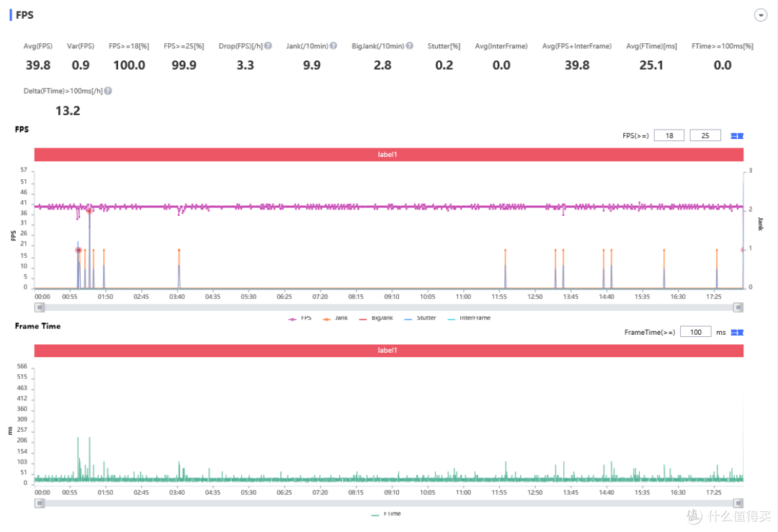
Task: Click the FPS section title at top
Action: [24, 15]
